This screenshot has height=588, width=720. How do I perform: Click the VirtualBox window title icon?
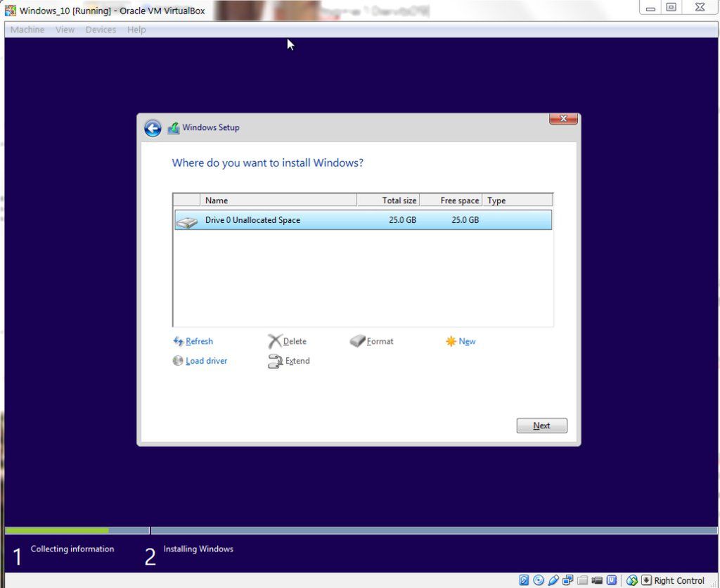pyautogui.click(x=11, y=11)
